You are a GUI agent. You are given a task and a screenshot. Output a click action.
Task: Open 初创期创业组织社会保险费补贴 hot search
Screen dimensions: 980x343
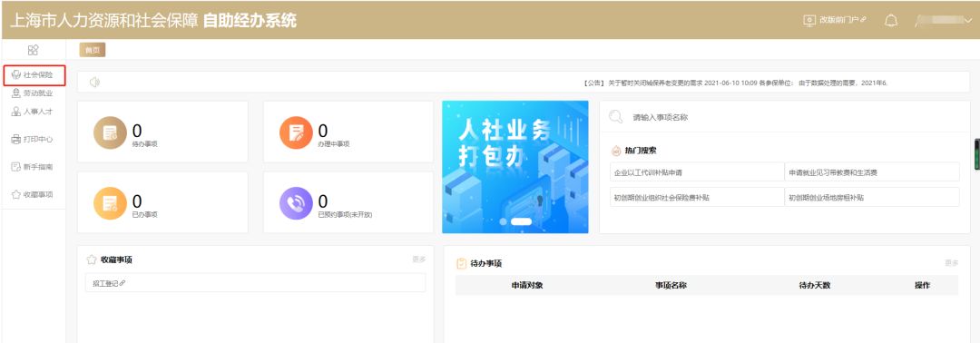pyautogui.click(x=697, y=197)
